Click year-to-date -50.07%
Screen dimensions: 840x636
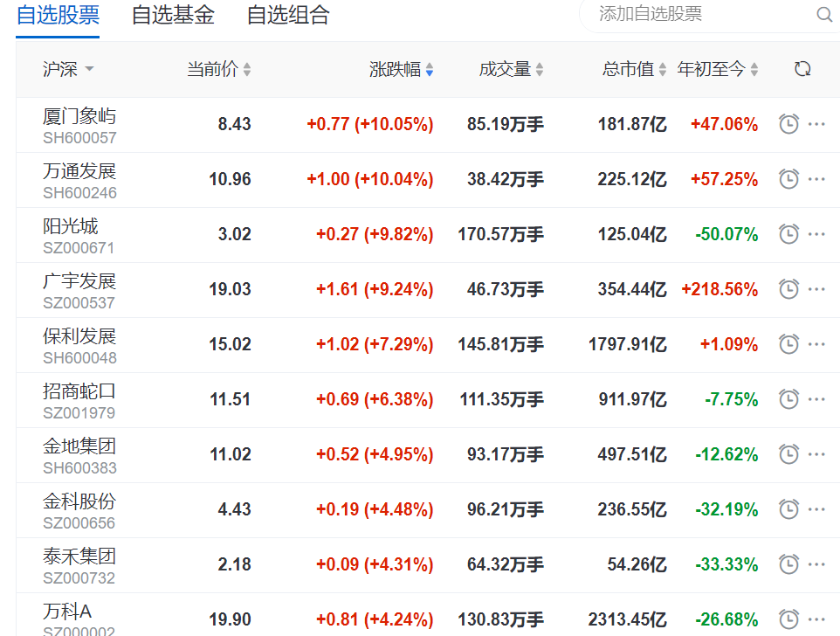(x=726, y=235)
